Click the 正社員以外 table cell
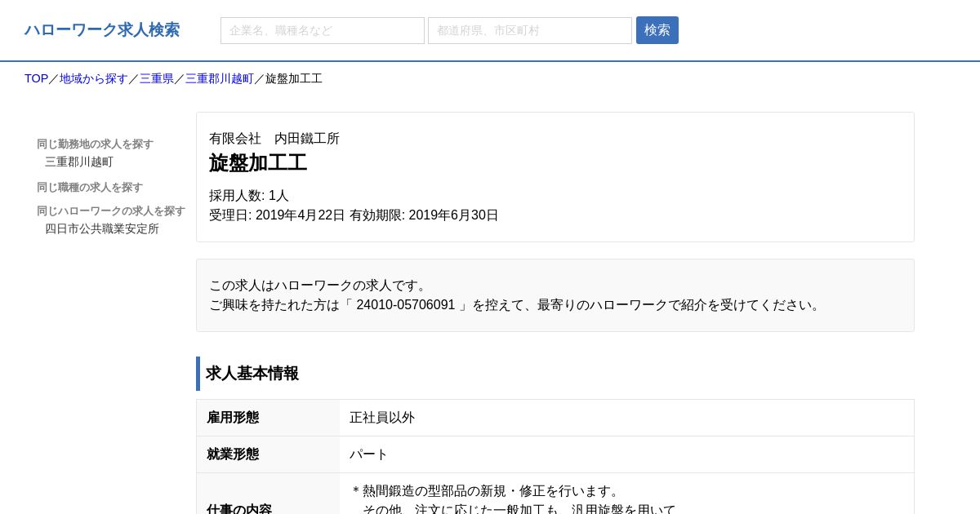This screenshot has width=980, height=514. point(626,418)
